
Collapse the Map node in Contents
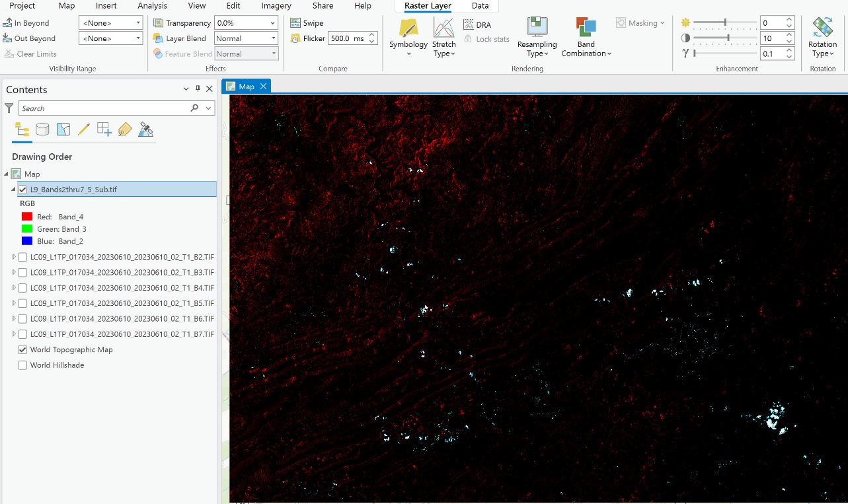point(7,174)
